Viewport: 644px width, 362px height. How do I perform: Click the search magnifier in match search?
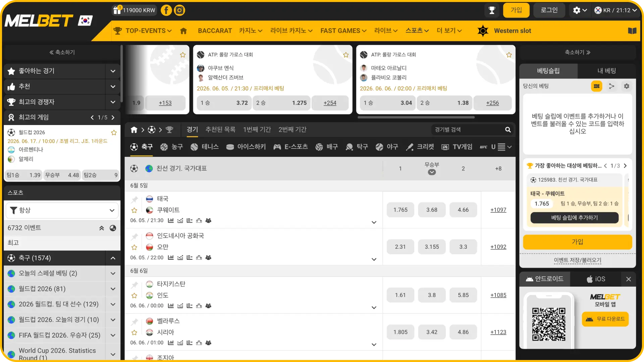[x=508, y=130]
